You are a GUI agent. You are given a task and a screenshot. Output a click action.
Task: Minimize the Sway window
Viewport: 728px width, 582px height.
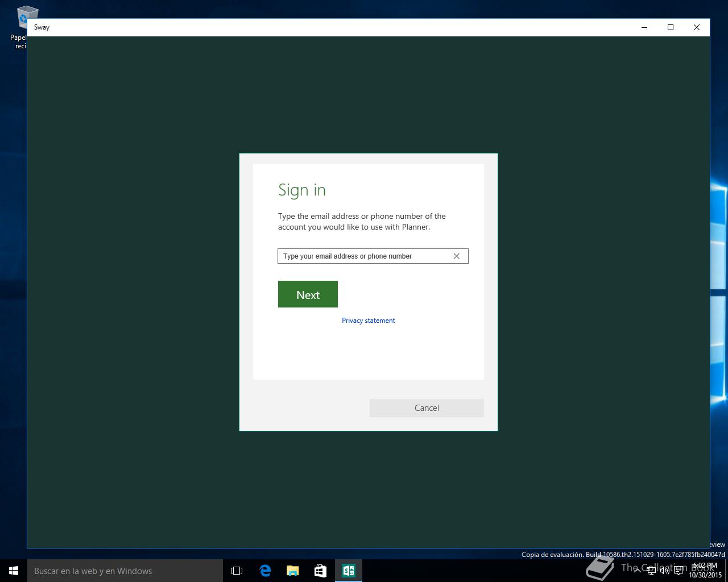click(644, 27)
